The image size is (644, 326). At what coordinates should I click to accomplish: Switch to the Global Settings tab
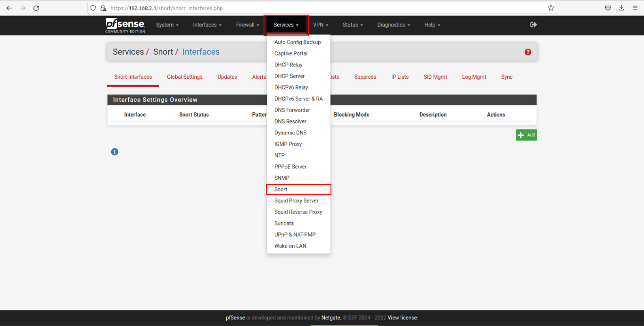[x=184, y=77]
